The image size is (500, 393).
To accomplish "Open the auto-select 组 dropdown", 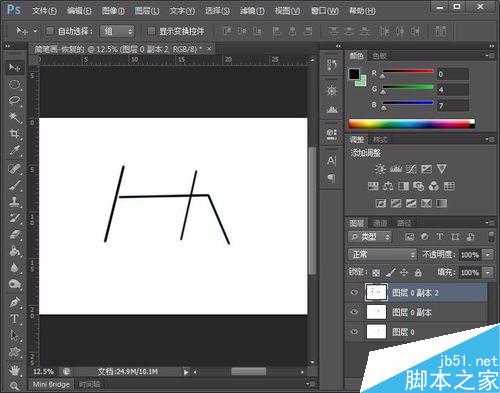I will (x=117, y=31).
